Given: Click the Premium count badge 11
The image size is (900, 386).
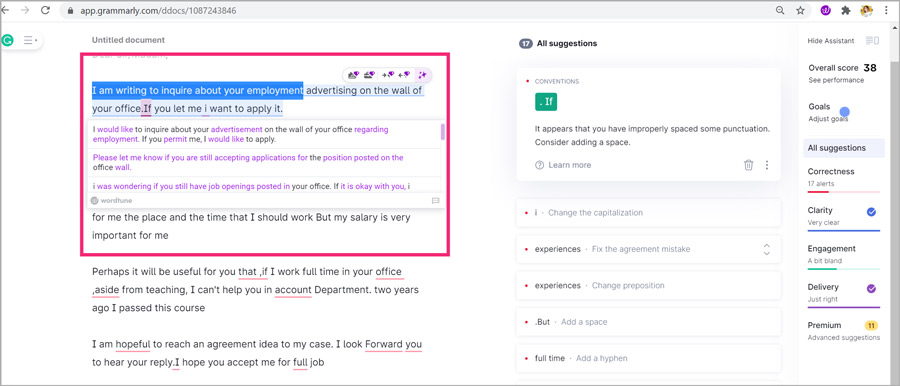Looking at the screenshot, I should [871, 326].
